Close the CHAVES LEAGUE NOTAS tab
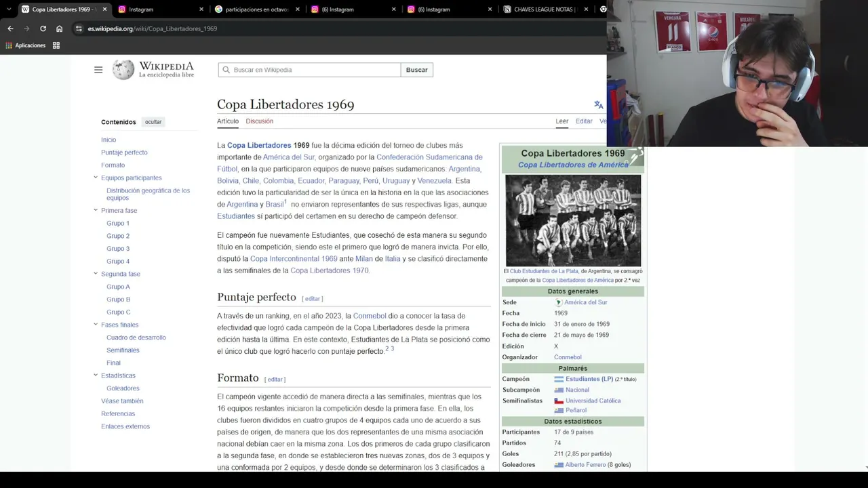Viewport: 868px width, 488px height. (586, 9)
